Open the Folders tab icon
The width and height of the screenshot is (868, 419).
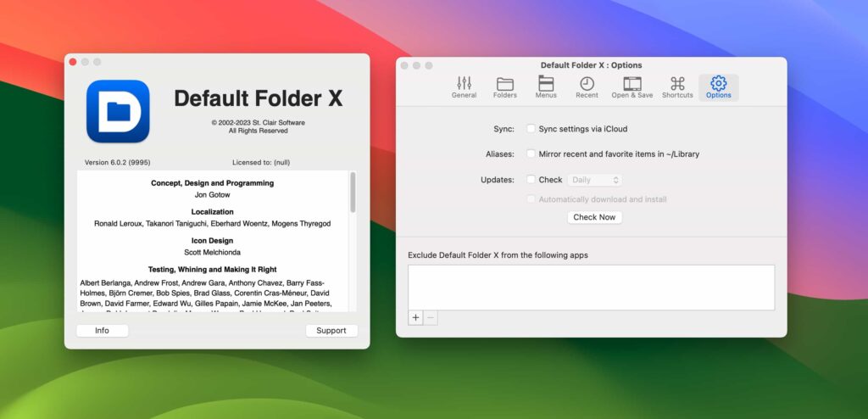click(505, 87)
